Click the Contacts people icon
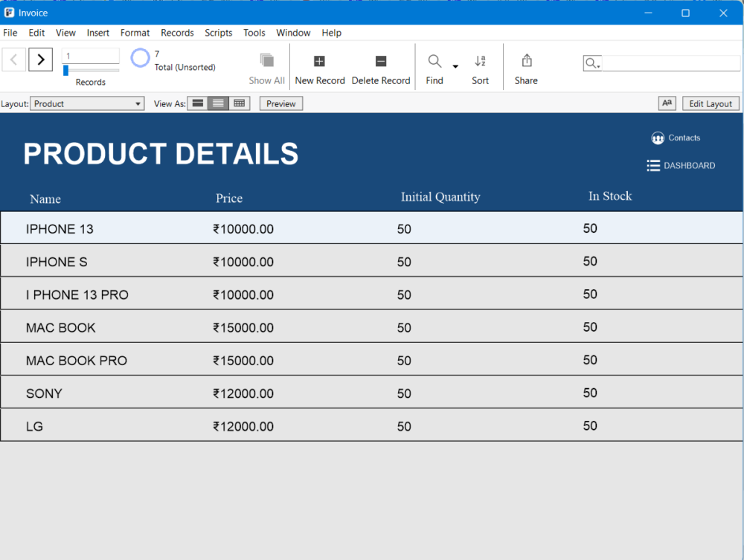The image size is (744, 560). [x=658, y=138]
